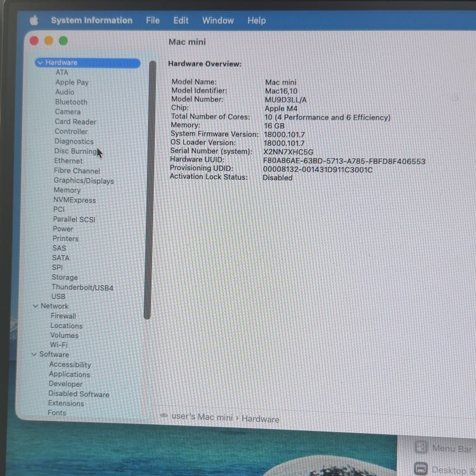View Thunderbolt/USB4 details
This screenshot has height=476, width=476.
82,288
